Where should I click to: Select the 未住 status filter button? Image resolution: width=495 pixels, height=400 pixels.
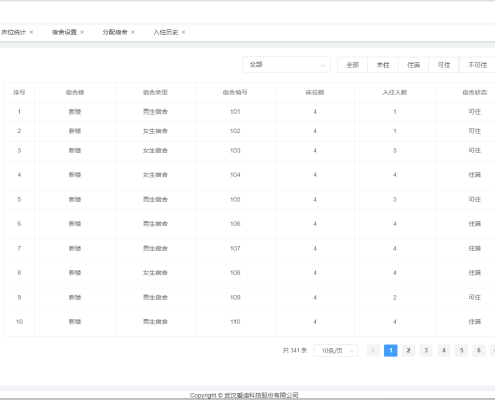(x=383, y=65)
